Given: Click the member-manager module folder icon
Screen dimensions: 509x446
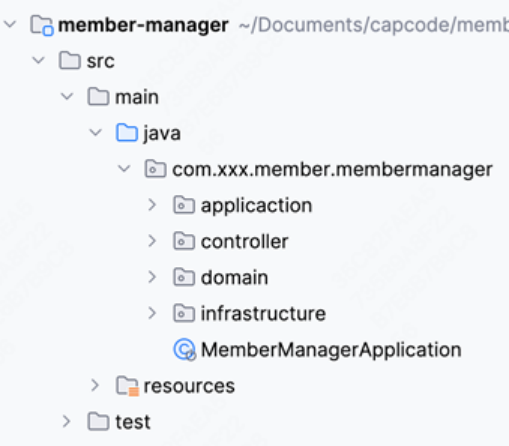Looking at the screenshot, I should 42,25.
